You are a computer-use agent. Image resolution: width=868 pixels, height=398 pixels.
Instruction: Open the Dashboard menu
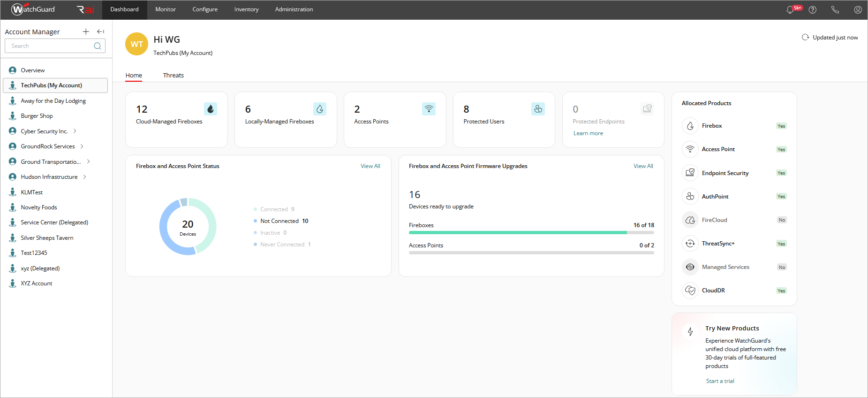point(124,9)
